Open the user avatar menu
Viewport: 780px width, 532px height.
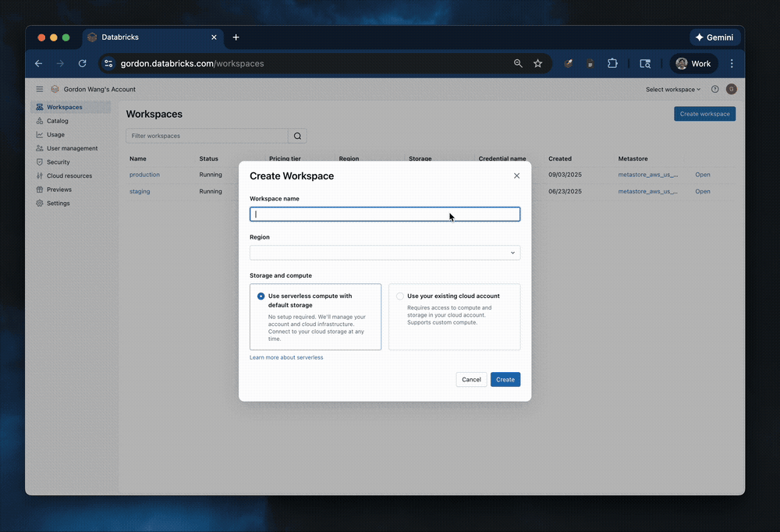click(x=731, y=89)
